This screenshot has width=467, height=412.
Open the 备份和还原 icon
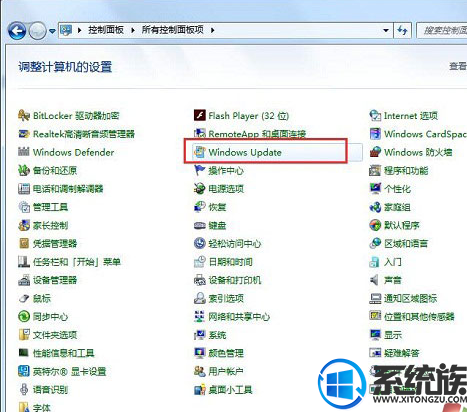[x=24, y=170]
